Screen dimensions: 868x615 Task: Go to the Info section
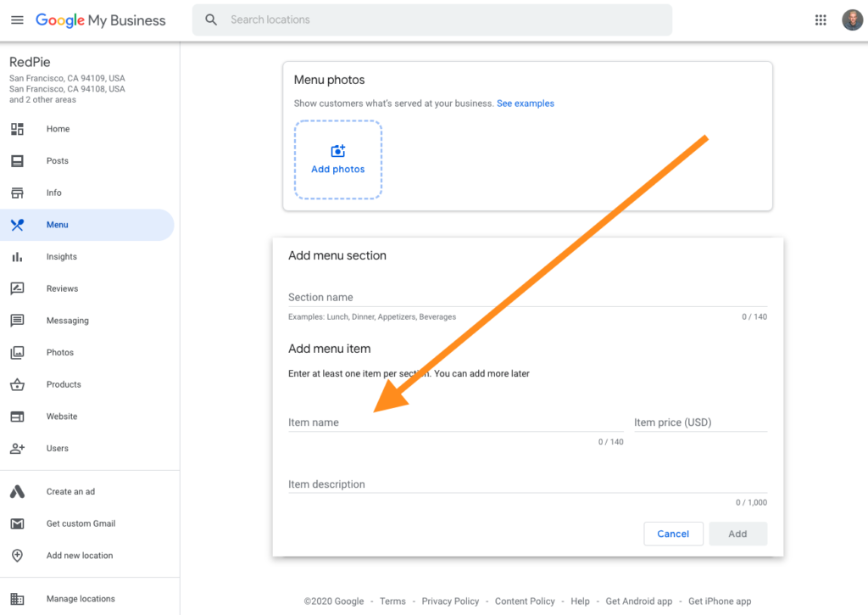54,193
